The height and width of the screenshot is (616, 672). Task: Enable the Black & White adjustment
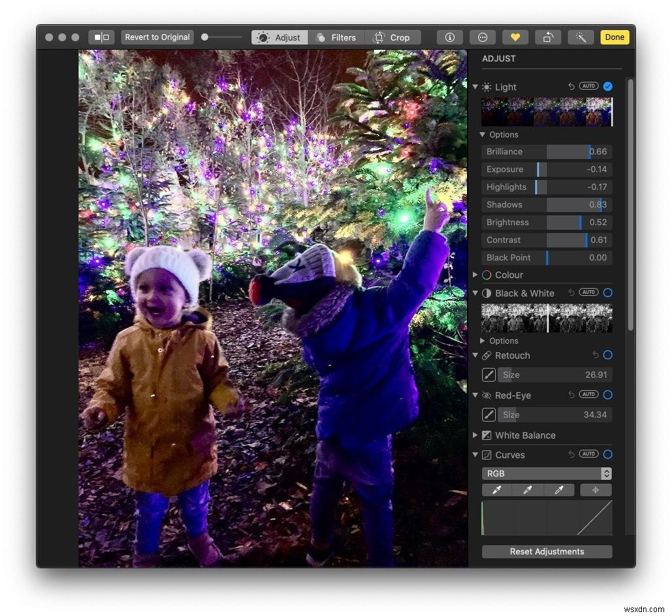pos(607,293)
